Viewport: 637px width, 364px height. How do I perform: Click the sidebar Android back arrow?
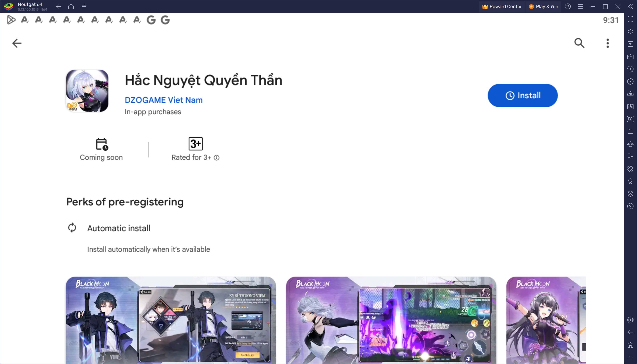click(x=630, y=332)
